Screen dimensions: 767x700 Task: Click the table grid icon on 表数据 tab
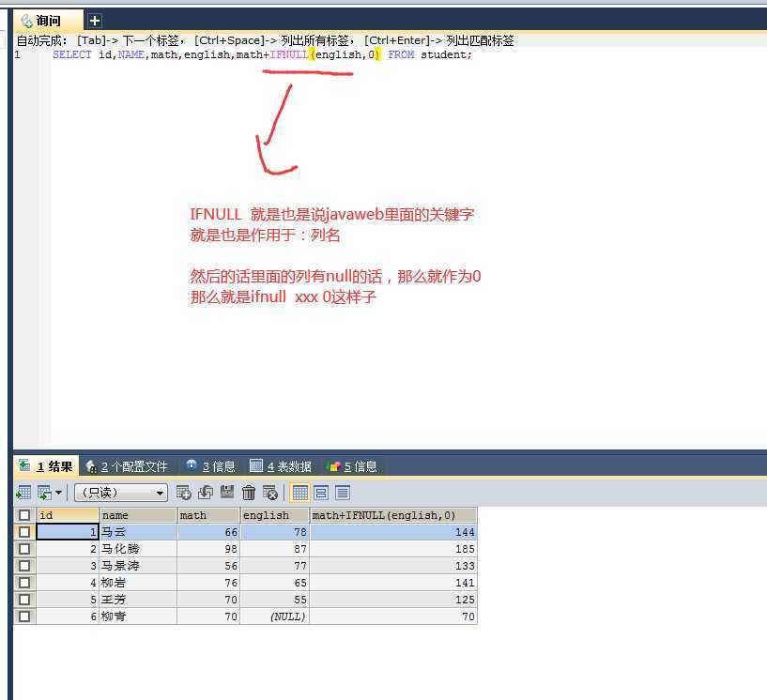click(256, 464)
